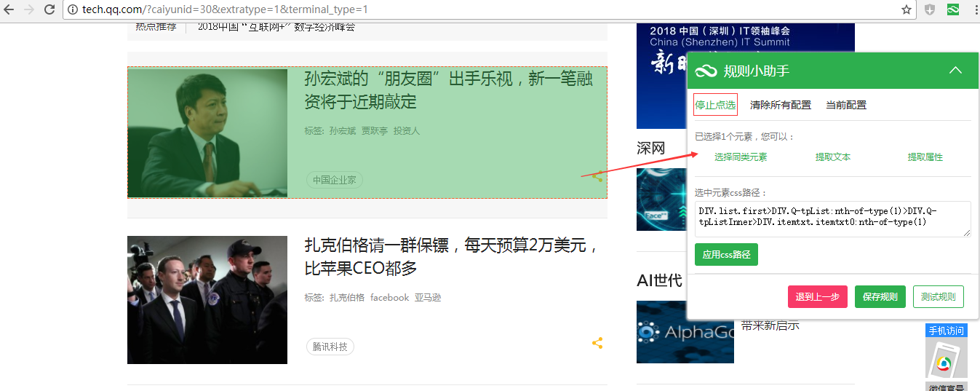
Task: Click the 保存规则 button
Action: coord(880,297)
